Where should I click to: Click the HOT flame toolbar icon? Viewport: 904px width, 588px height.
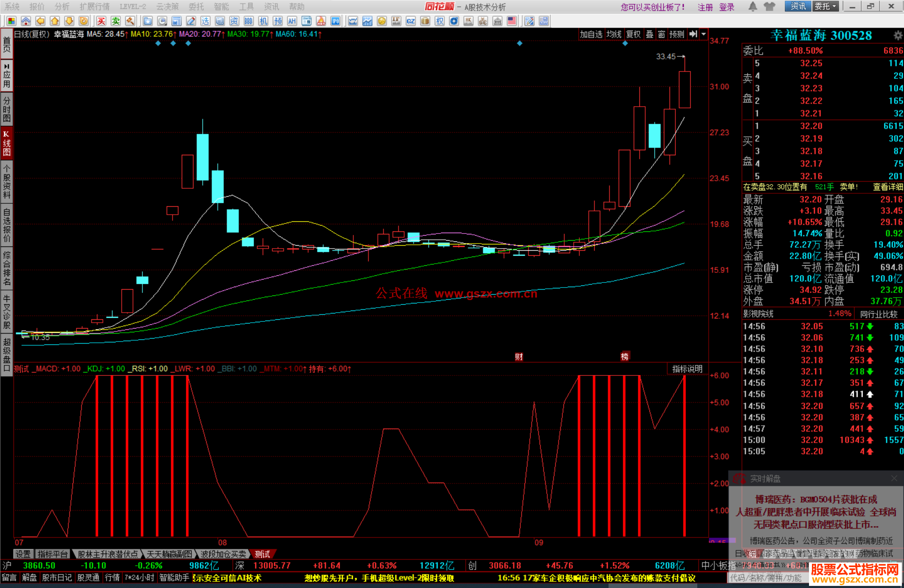(x=321, y=21)
